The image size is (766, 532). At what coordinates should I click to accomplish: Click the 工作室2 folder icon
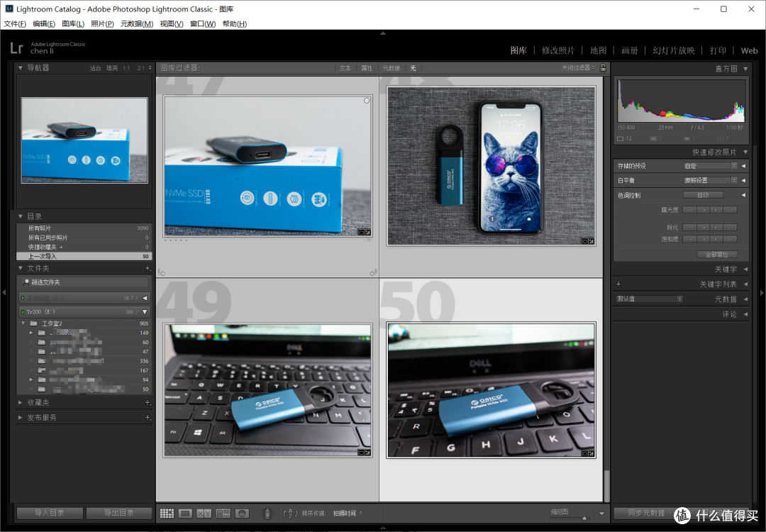(34, 323)
